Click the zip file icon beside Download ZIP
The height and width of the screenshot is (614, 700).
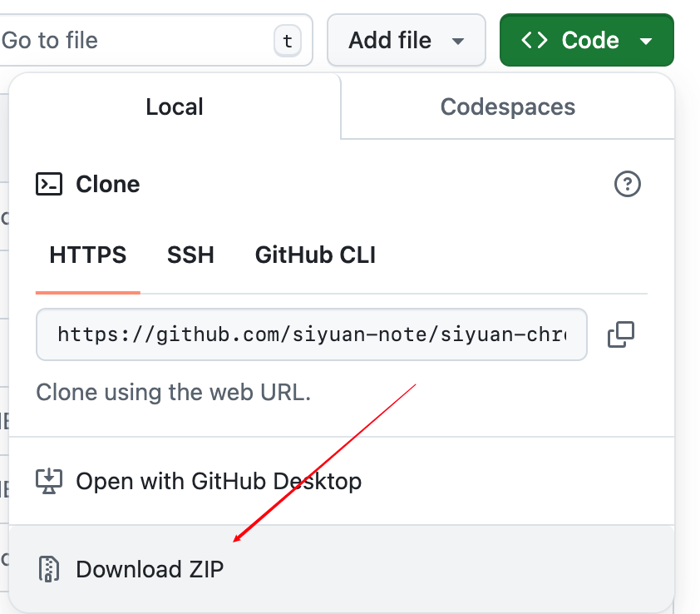click(x=49, y=569)
